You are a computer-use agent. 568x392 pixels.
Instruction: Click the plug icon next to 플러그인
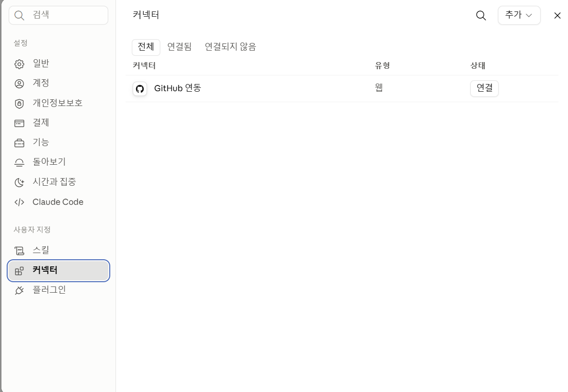[19, 290]
